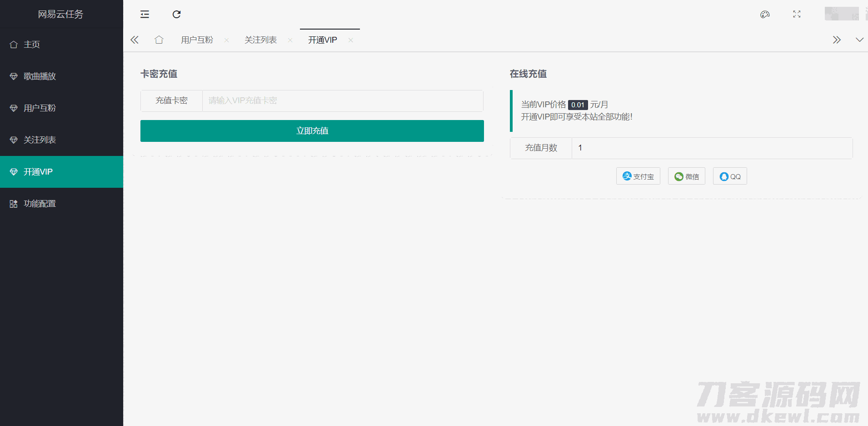Open 功能配置 in the sidebar

[40, 204]
